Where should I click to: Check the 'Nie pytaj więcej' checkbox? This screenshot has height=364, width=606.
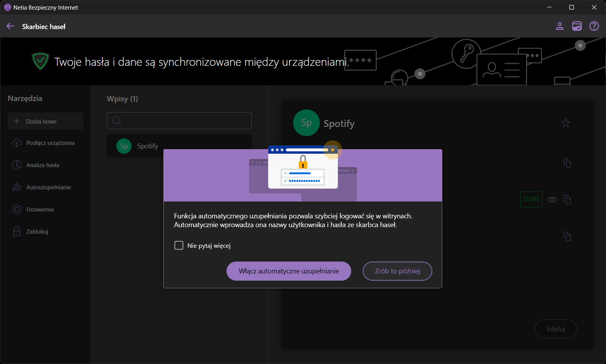point(179,245)
